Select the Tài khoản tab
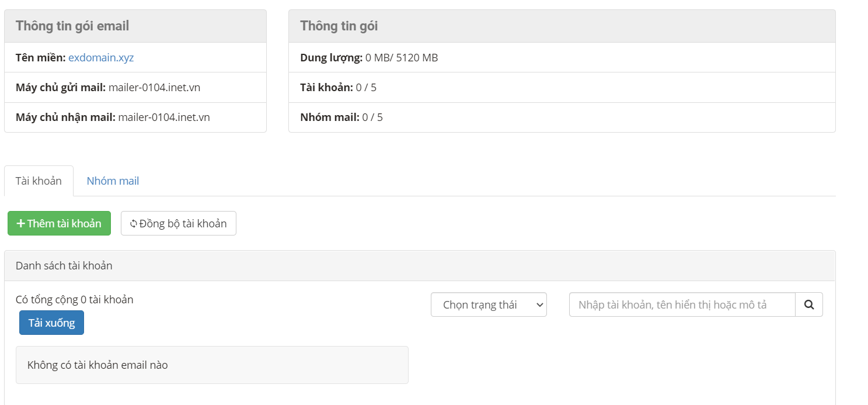 39,181
